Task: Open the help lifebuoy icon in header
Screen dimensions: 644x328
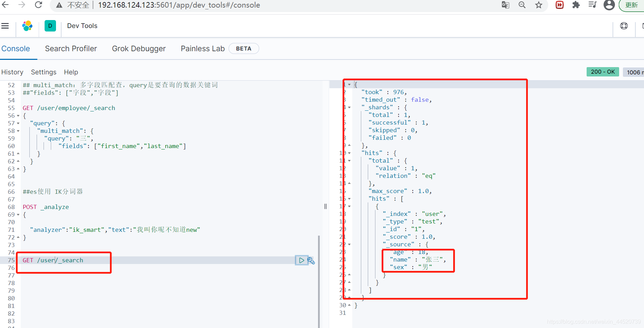Action: click(624, 26)
